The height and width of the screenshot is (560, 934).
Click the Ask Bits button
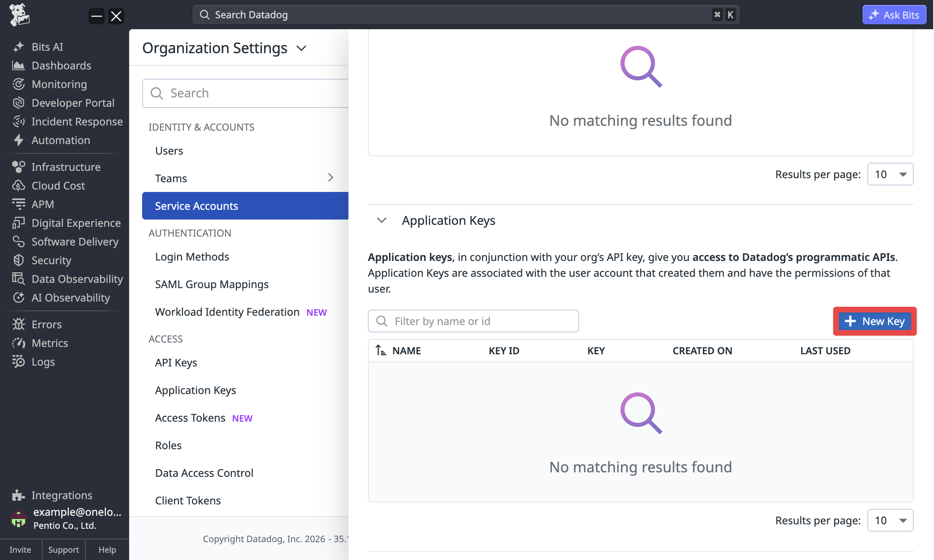coord(894,15)
